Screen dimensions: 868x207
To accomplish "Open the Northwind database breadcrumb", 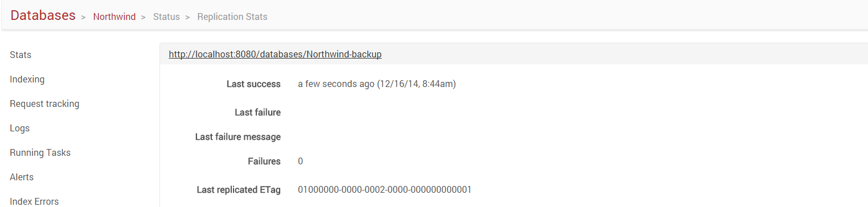I will coord(114,16).
